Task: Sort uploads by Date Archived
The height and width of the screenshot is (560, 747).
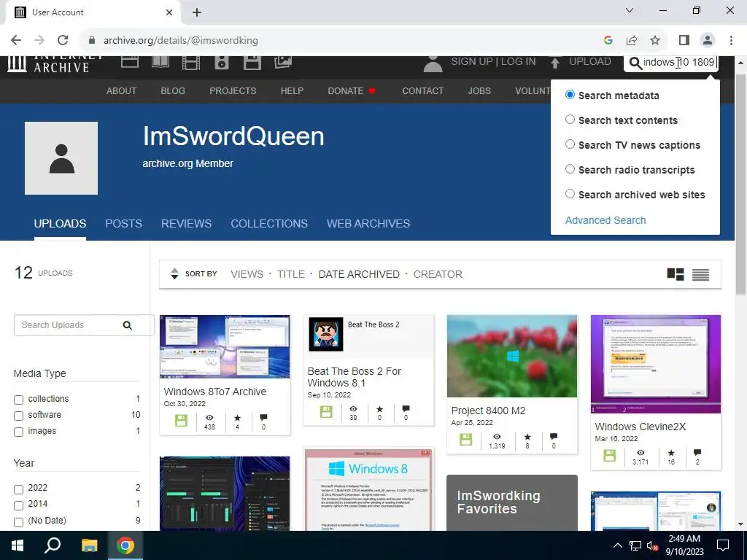Action: click(359, 274)
